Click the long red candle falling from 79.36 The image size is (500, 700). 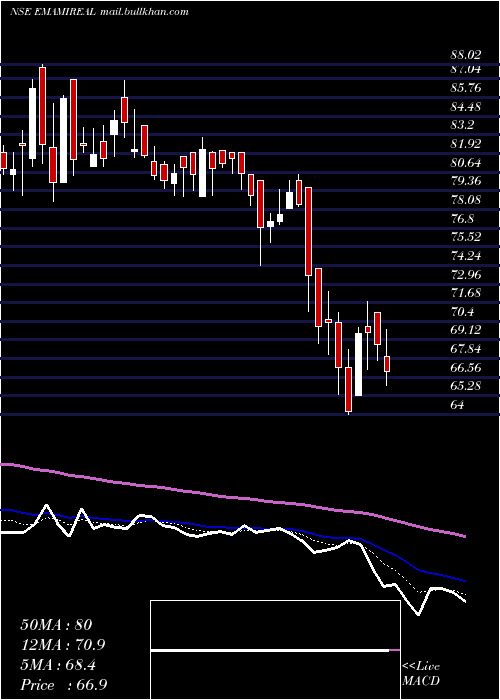click(x=308, y=231)
